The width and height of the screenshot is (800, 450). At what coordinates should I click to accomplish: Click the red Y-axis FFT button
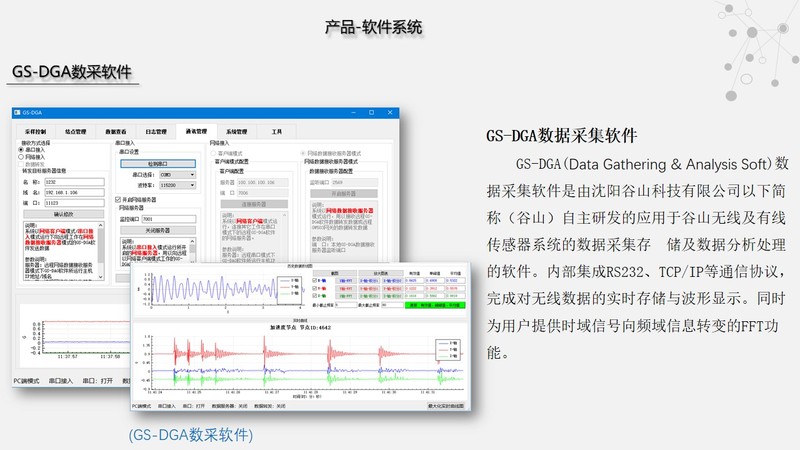click(346, 288)
